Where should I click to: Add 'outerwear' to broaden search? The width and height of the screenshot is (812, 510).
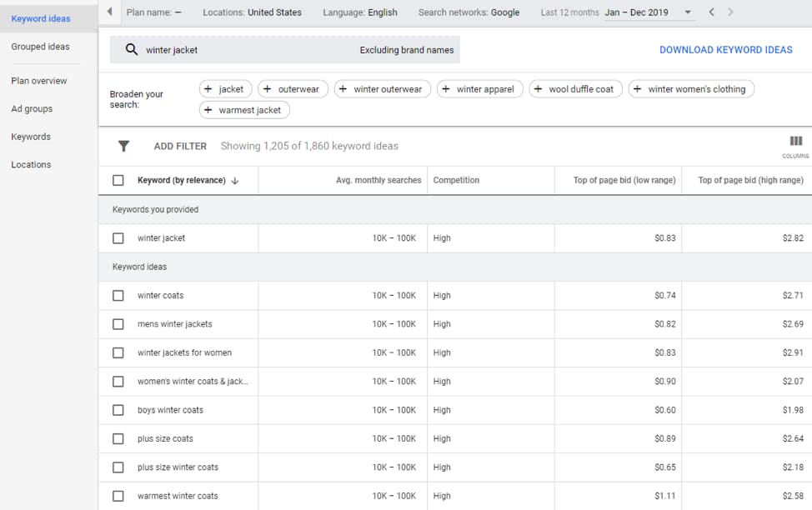point(293,89)
